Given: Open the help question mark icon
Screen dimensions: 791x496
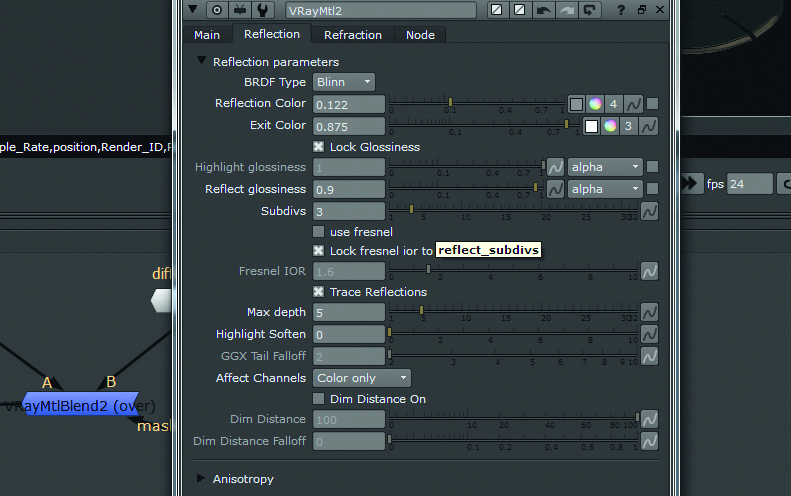Looking at the screenshot, I should (621, 10).
